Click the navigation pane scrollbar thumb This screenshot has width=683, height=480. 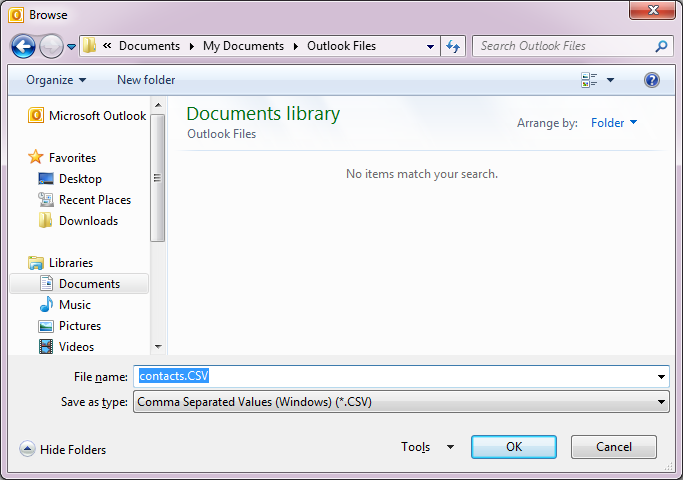pos(158,178)
